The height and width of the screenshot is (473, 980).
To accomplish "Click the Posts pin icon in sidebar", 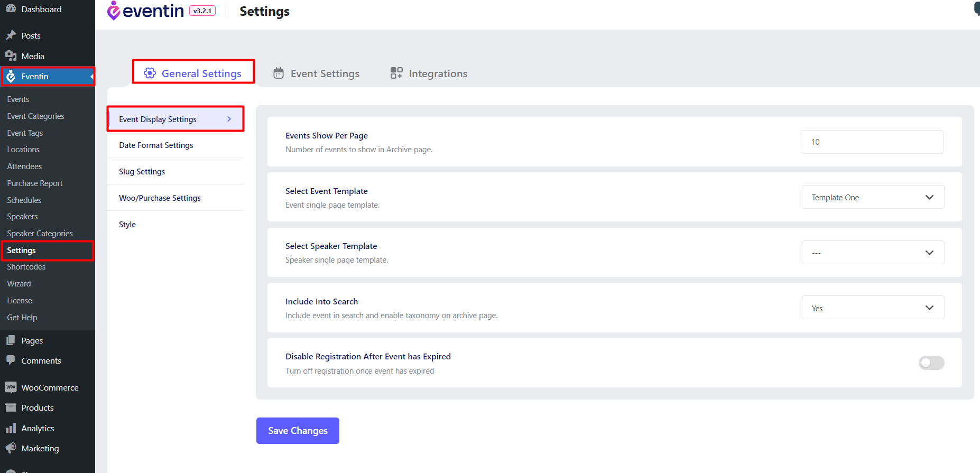I will [11, 35].
